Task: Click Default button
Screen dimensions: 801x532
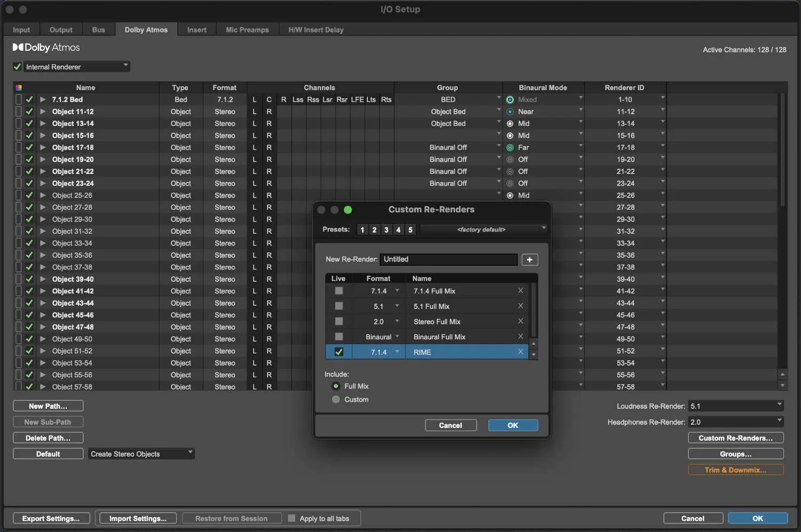Action: pos(48,454)
